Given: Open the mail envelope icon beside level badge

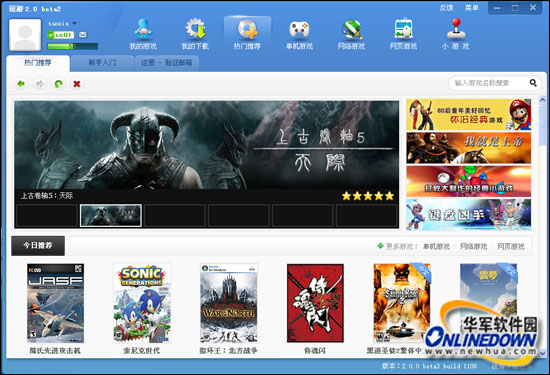Looking at the screenshot, I should [x=82, y=35].
